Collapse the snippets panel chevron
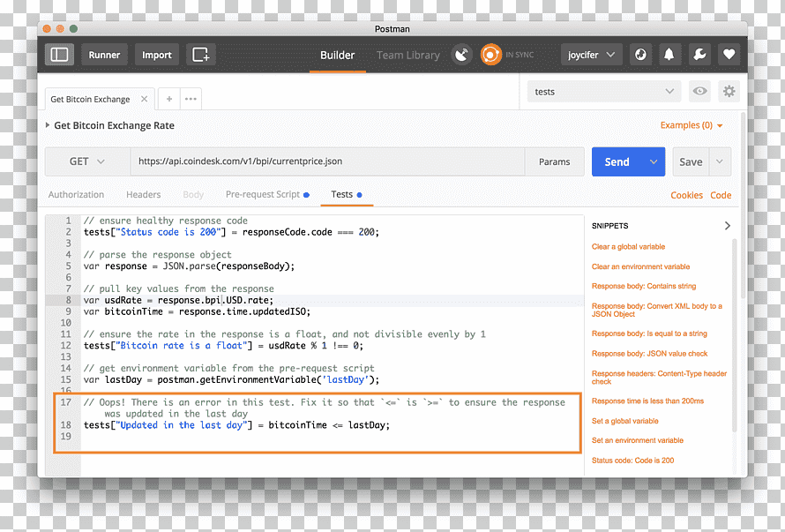 tap(728, 226)
